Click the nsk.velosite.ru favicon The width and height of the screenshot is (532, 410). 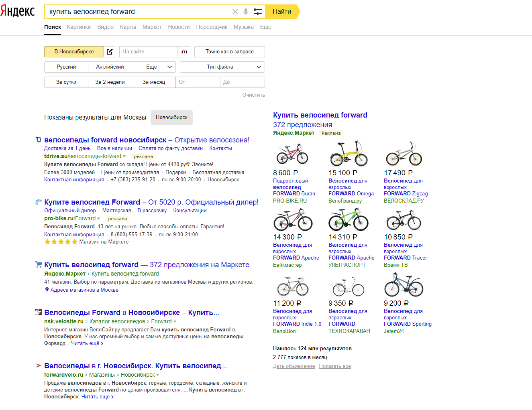pyautogui.click(x=39, y=312)
